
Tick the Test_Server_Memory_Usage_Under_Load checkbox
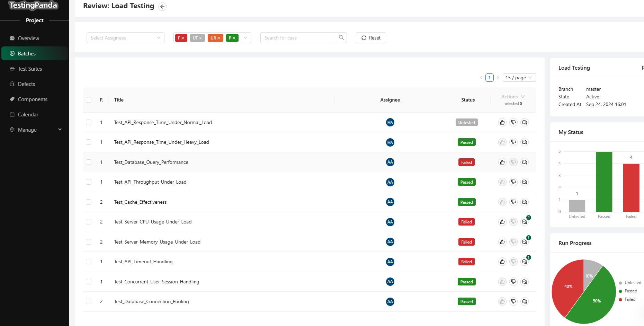[89, 242]
